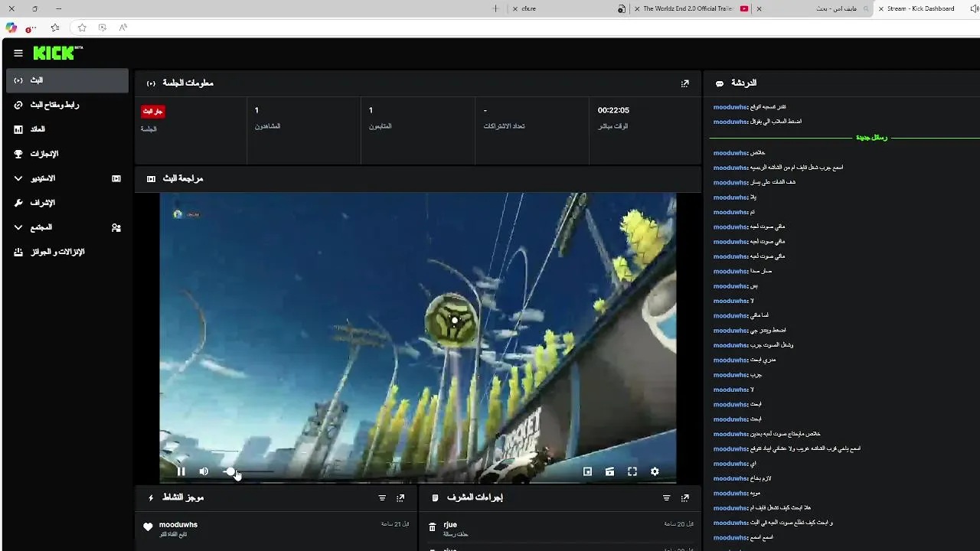
Task: Adjust the preview volume slider
Action: 248,471
